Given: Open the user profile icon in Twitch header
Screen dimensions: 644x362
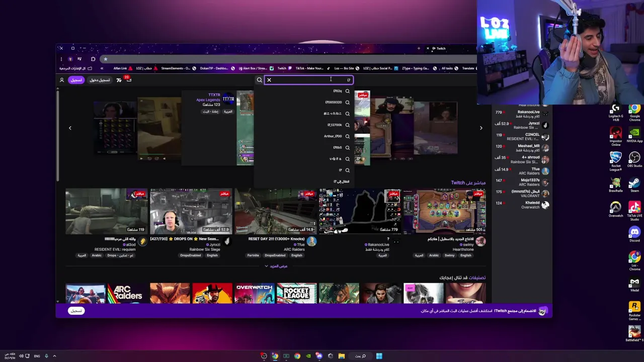Looking at the screenshot, I should 62,80.
